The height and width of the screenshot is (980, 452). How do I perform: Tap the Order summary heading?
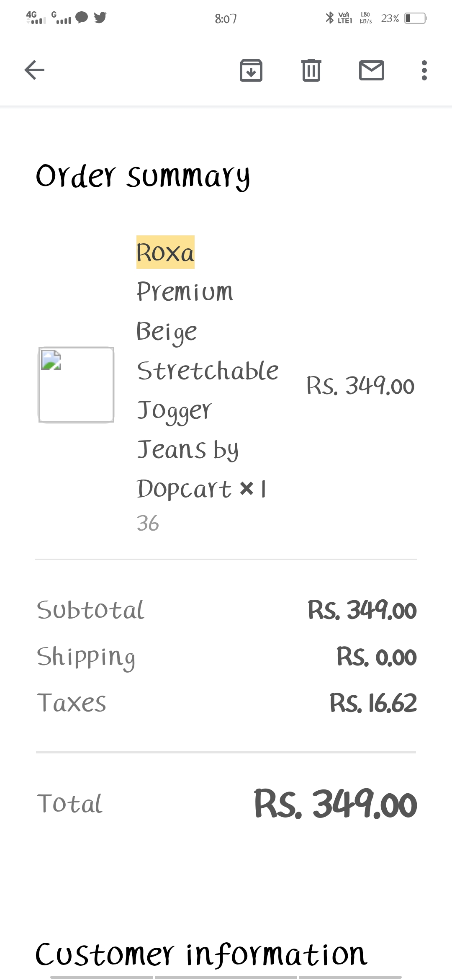pyautogui.click(x=143, y=176)
